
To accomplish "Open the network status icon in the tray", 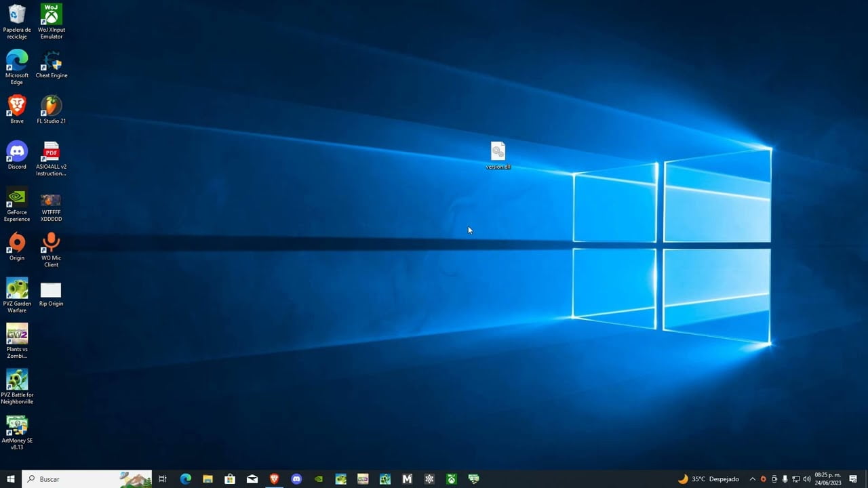I will click(x=795, y=479).
